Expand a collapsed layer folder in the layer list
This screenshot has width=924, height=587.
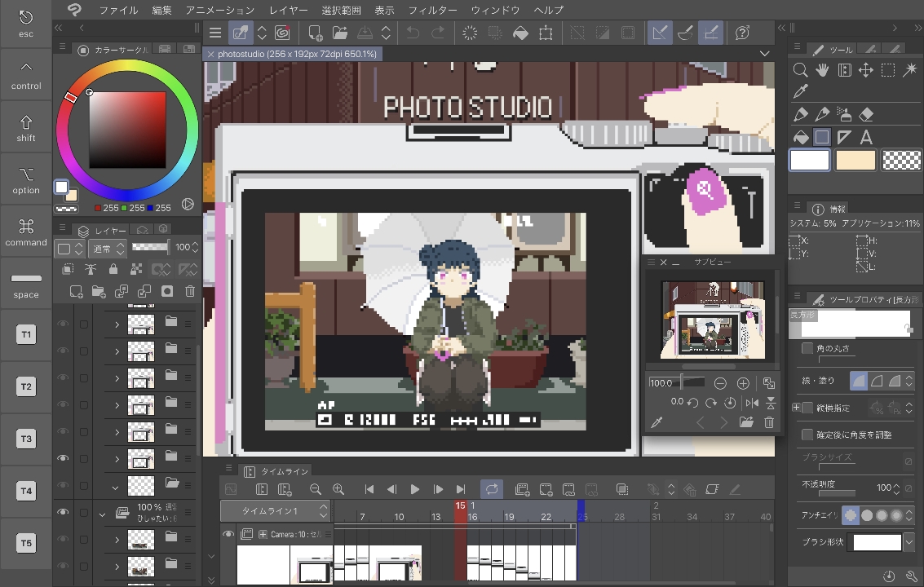coord(117,324)
